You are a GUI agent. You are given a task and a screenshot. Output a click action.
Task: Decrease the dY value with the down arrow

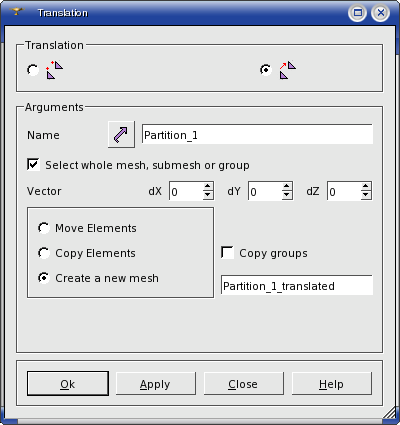(287, 195)
